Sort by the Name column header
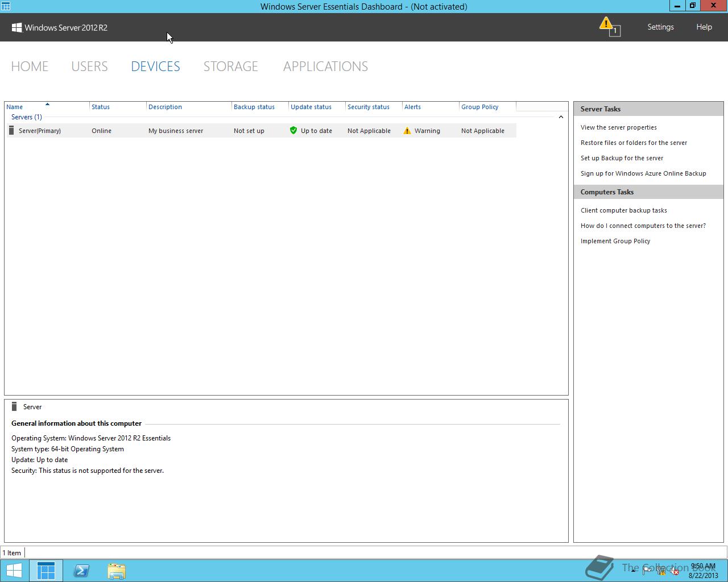This screenshot has width=728, height=582. [x=47, y=107]
